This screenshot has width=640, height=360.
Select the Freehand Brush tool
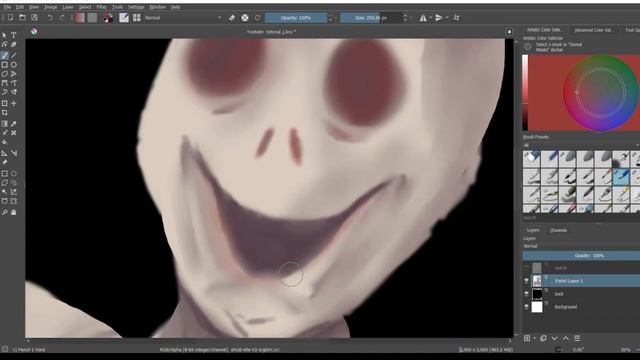(x=4, y=56)
